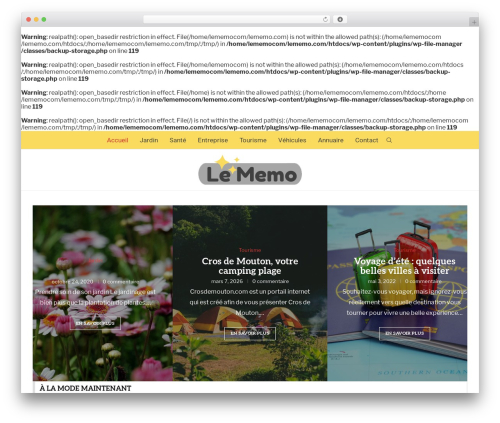Viewport: 500px width, 423px height.
Task: Click En savoir plus on the garden flowers card
Action: [95, 323]
